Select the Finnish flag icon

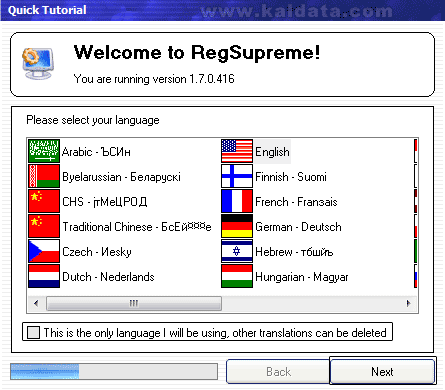237,176
